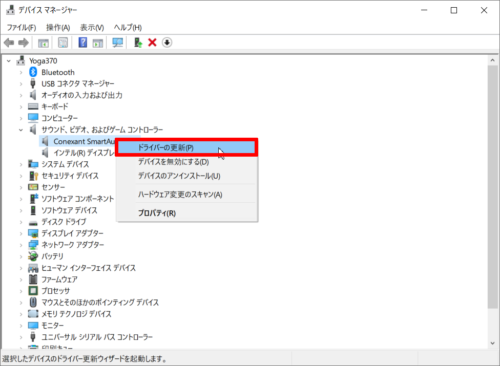
Task: Click the センサー category icon
Action: [33, 187]
